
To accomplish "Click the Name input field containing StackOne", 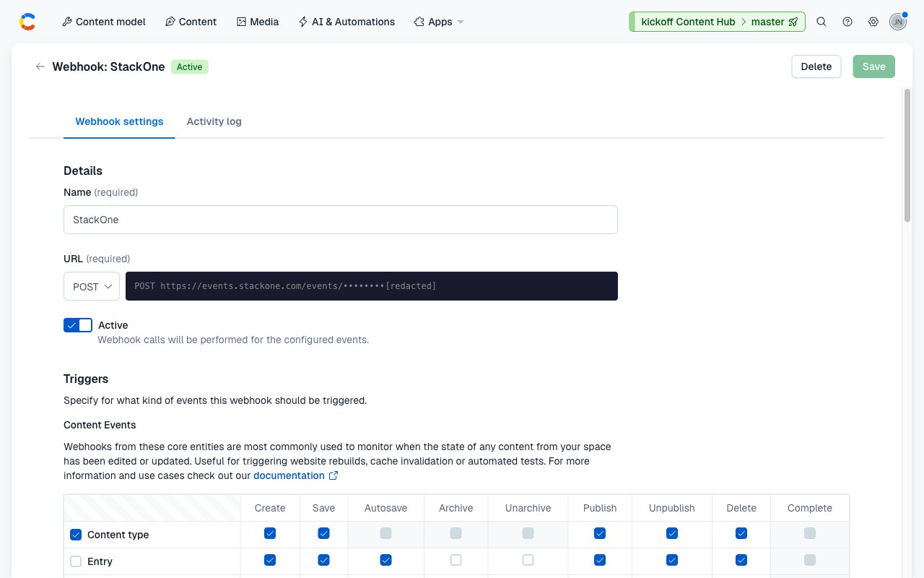I will tap(341, 220).
